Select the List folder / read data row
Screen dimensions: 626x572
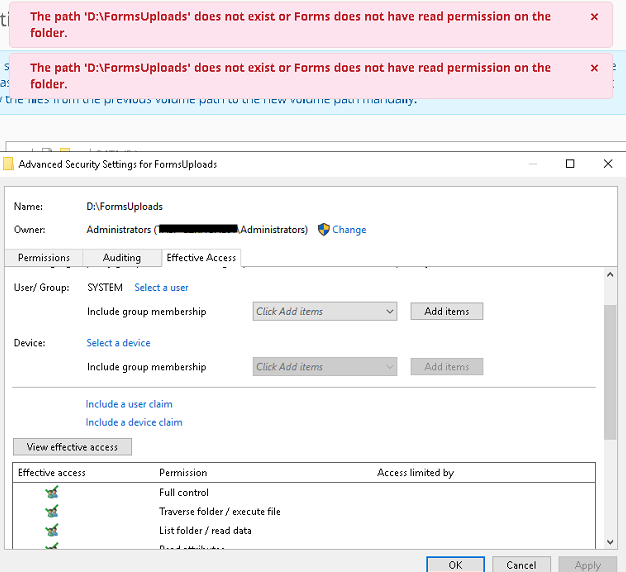point(304,530)
